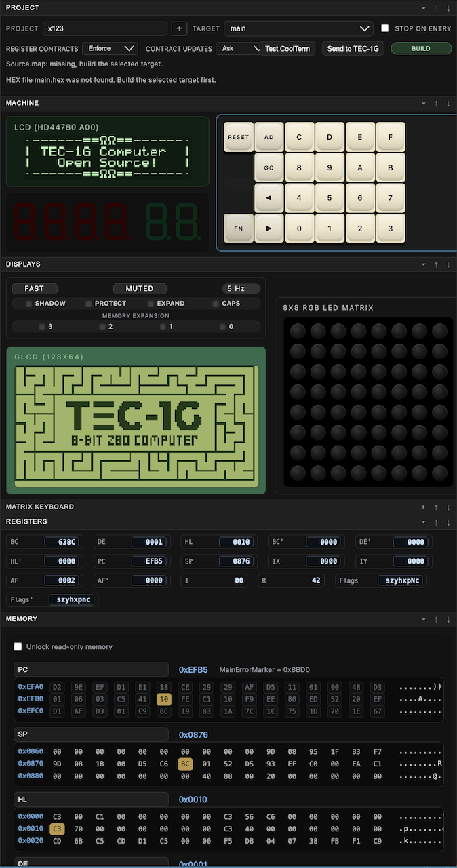Tap hex key 0 on the keypad
Viewport: 457px width, 868px height.
point(299,229)
